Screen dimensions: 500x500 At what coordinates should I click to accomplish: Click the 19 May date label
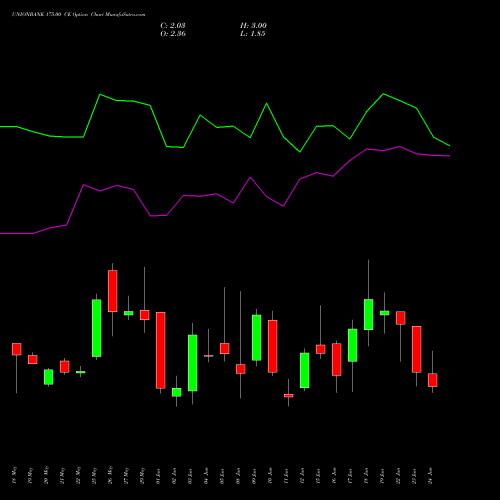coord(30,475)
